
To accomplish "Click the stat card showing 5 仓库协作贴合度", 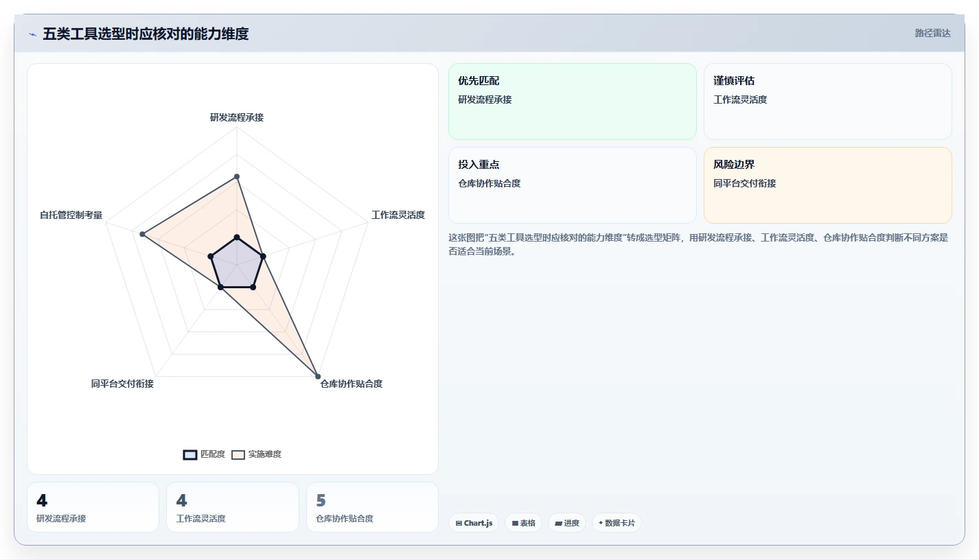I will tap(372, 507).
